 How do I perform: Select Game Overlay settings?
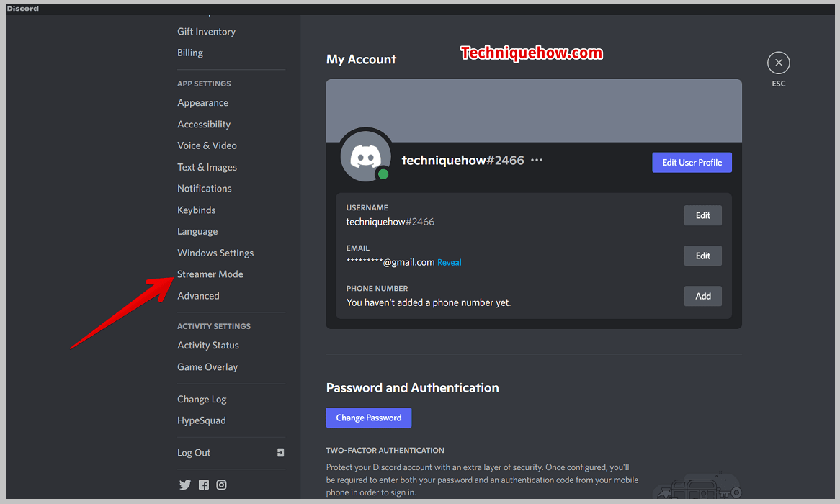pos(207,367)
